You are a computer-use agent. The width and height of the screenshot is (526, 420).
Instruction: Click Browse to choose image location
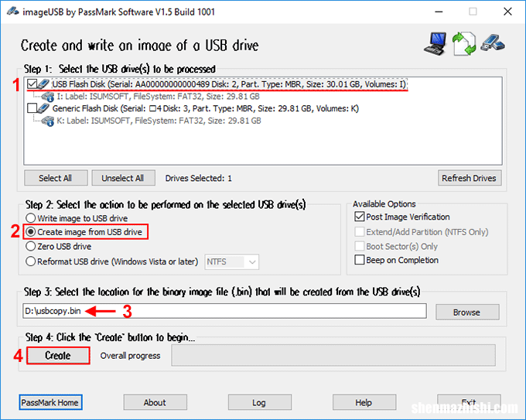(467, 312)
